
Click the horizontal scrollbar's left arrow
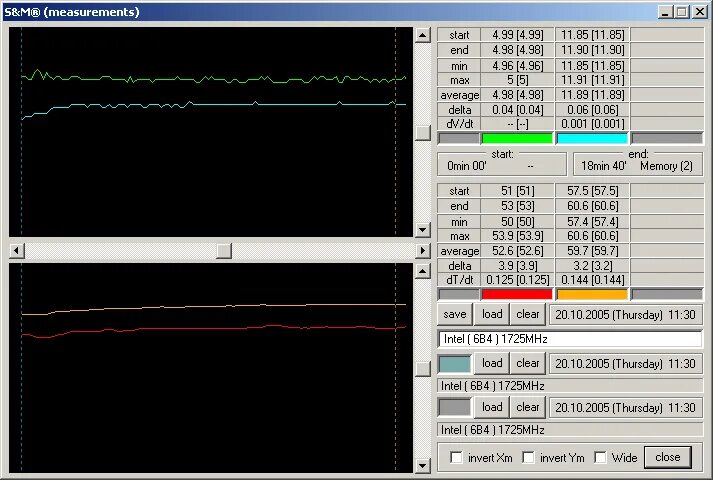[x=17, y=250]
